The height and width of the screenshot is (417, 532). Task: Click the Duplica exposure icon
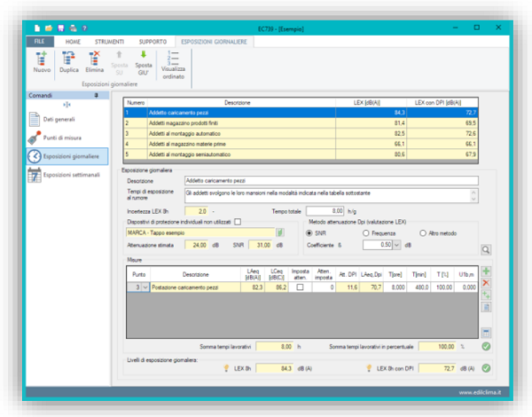point(68,59)
